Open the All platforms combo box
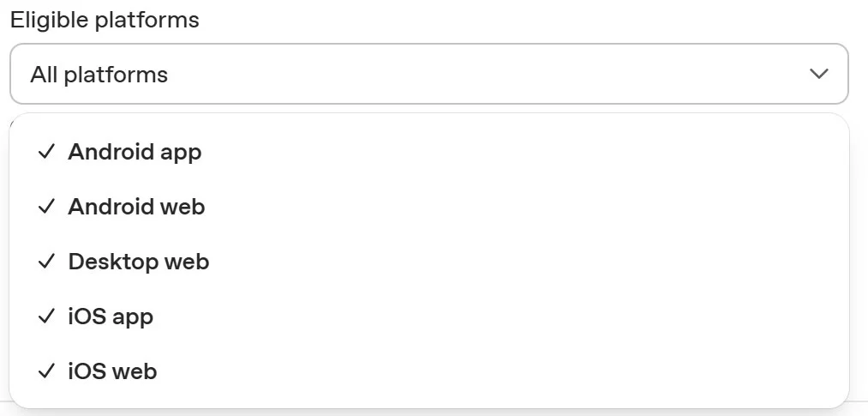The height and width of the screenshot is (416, 868). pos(429,74)
